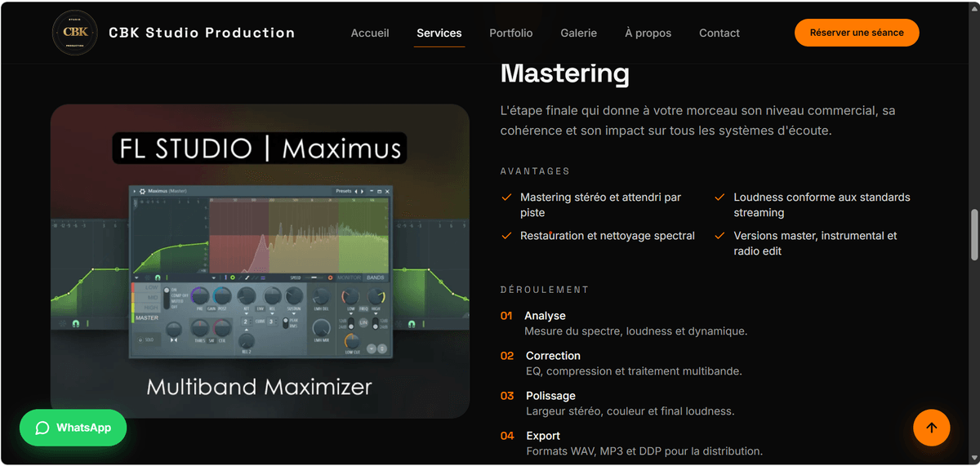Click the Réserver une séance button
The height and width of the screenshot is (466, 980).
point(857,33)
